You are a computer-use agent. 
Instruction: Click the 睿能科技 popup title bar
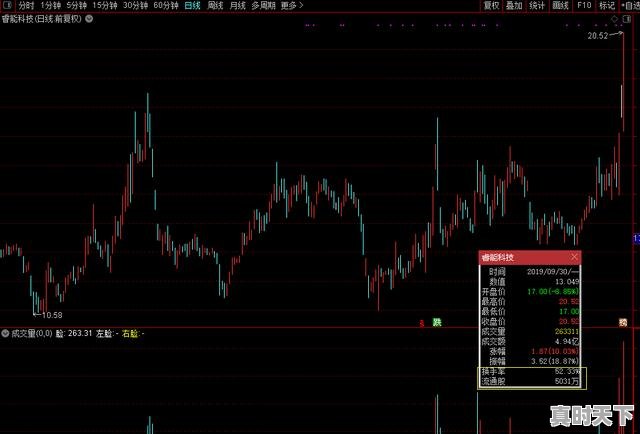coord(530,257)
